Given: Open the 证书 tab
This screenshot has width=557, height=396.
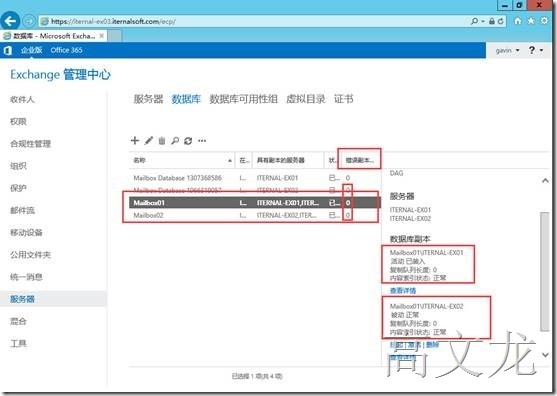Looking at the screenshot, I should (x=344, y=99).
